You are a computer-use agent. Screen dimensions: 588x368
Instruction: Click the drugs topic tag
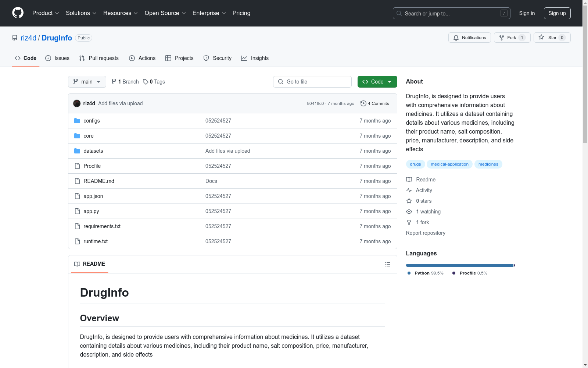pyautogui.click(x=415, y=164)
